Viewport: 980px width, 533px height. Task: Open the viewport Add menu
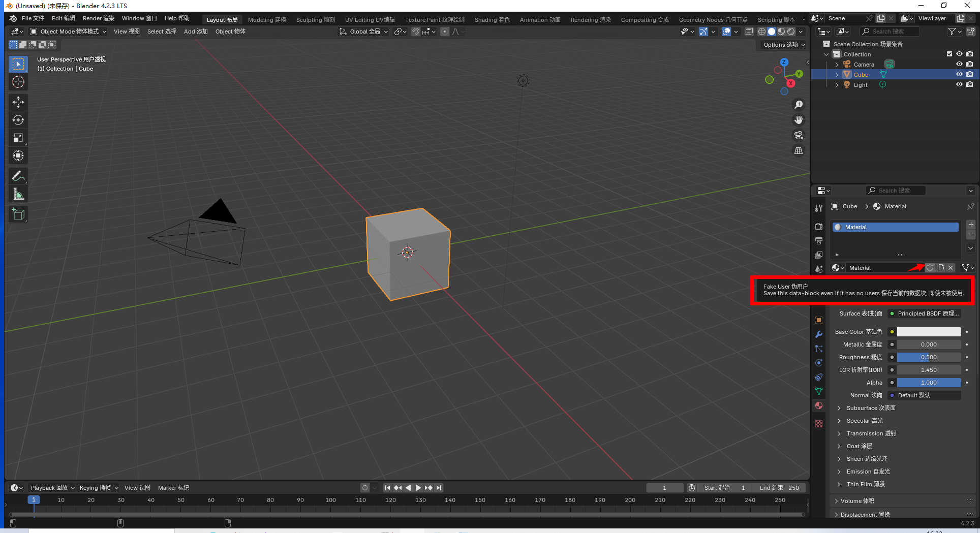point(196,32)
